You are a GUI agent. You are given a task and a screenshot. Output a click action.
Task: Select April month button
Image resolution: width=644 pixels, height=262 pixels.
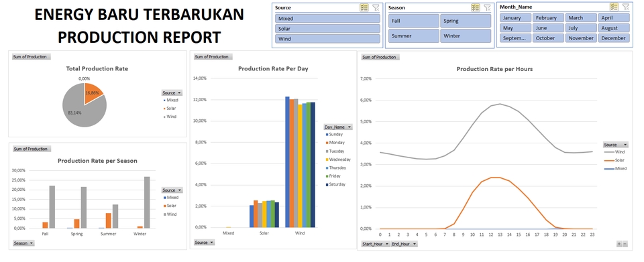click(x=614, y=17)
